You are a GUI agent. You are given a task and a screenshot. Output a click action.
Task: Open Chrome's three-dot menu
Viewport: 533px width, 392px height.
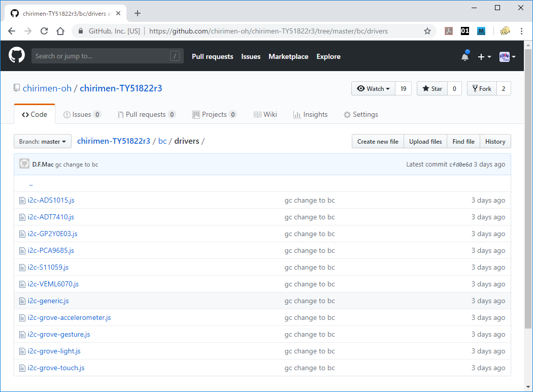coord(521,31)
